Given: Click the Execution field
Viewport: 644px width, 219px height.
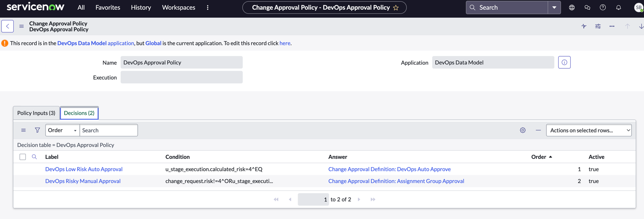Looking at the screenshot, I should pos(182,77).
